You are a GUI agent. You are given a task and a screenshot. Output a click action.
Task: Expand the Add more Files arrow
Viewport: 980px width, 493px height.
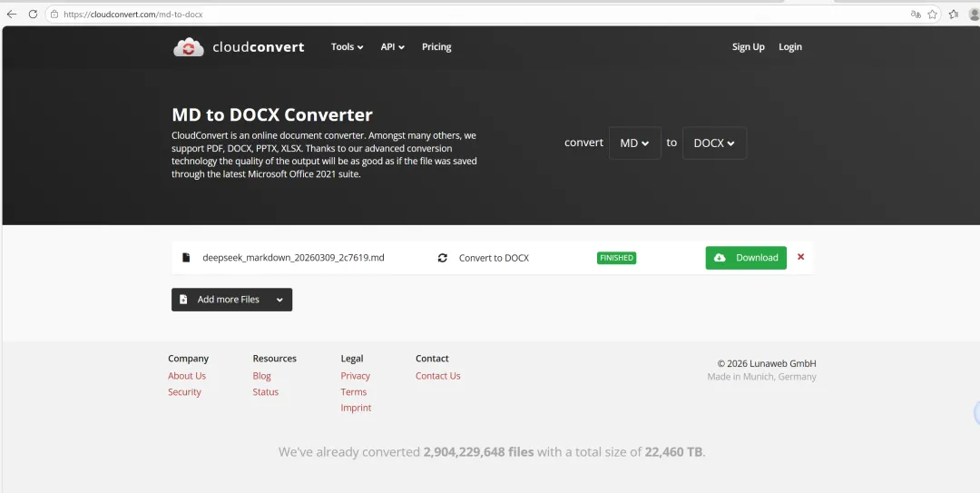pos(279,300)
